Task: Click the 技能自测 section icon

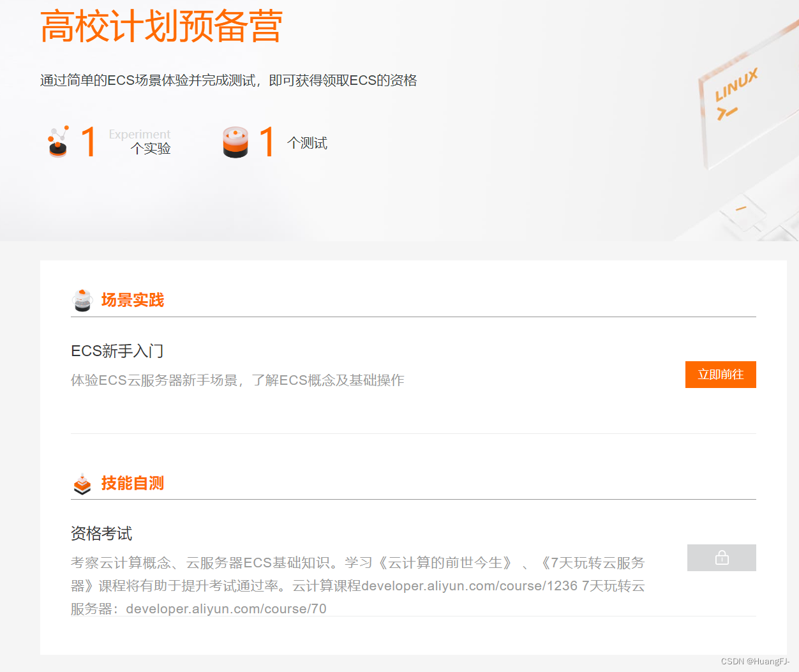Action: [x=82, y=484]
